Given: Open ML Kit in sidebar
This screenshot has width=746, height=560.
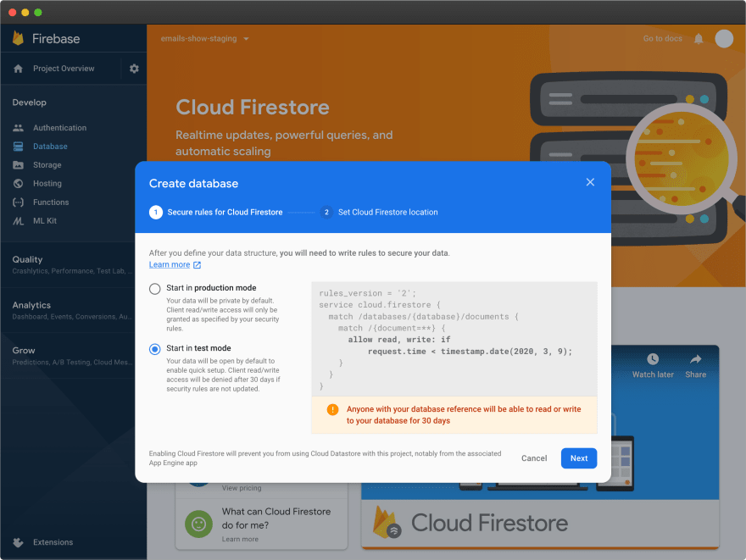Looking at the screenshot, I should (x=45, y=220).
